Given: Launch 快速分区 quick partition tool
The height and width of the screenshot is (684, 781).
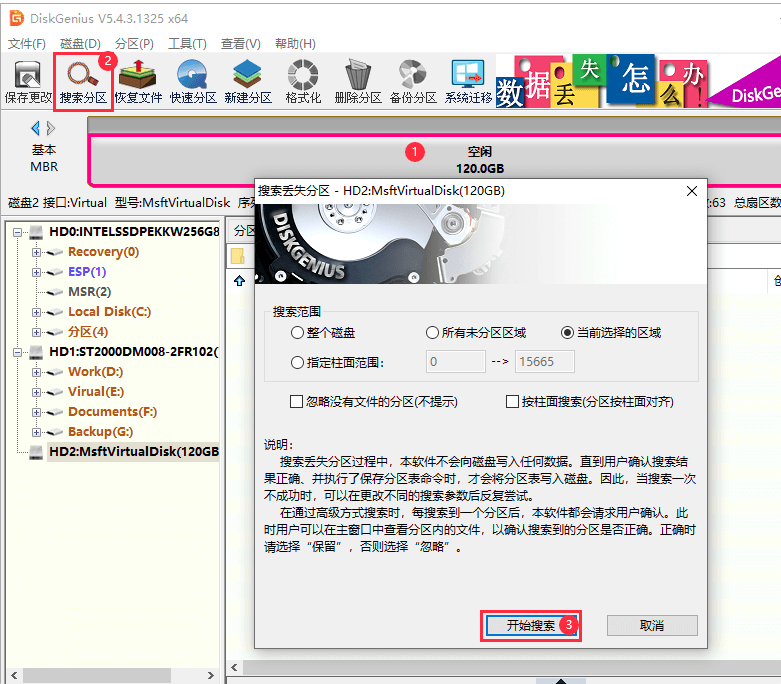Looking at the screenshot, I should (193, 82).
